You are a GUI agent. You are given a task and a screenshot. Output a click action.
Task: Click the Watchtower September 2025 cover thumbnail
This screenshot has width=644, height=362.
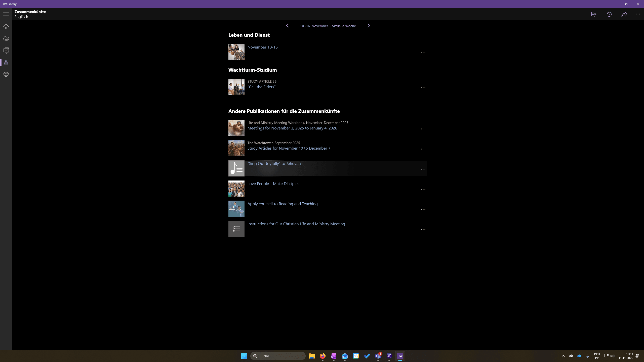point(236,148)
